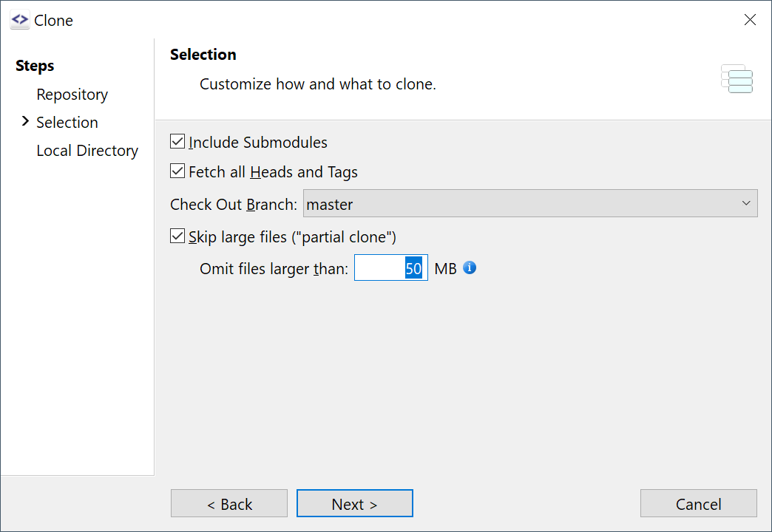This screenshot has height=532, width=772.
Task: Select the Selection step in sidebar
Action: pos(67,123)
